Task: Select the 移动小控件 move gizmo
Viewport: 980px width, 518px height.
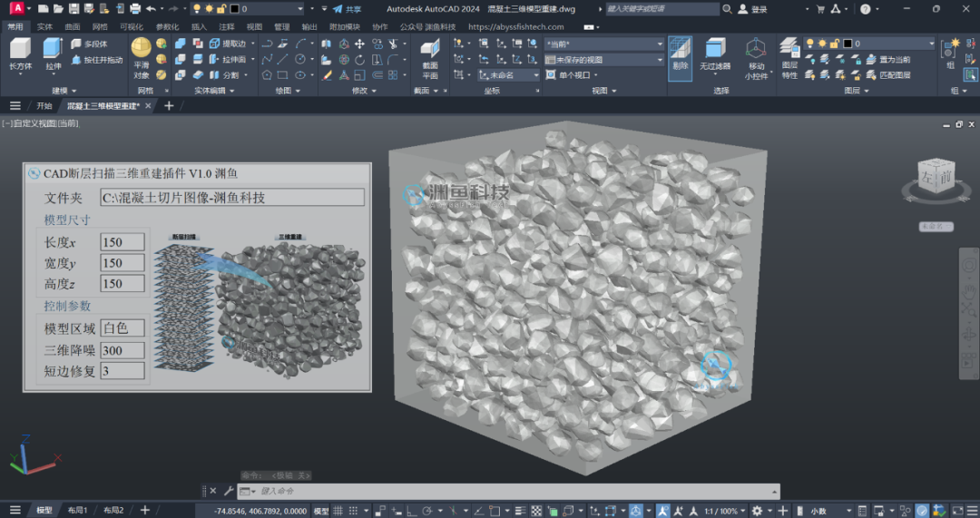Action: point(756,59)
